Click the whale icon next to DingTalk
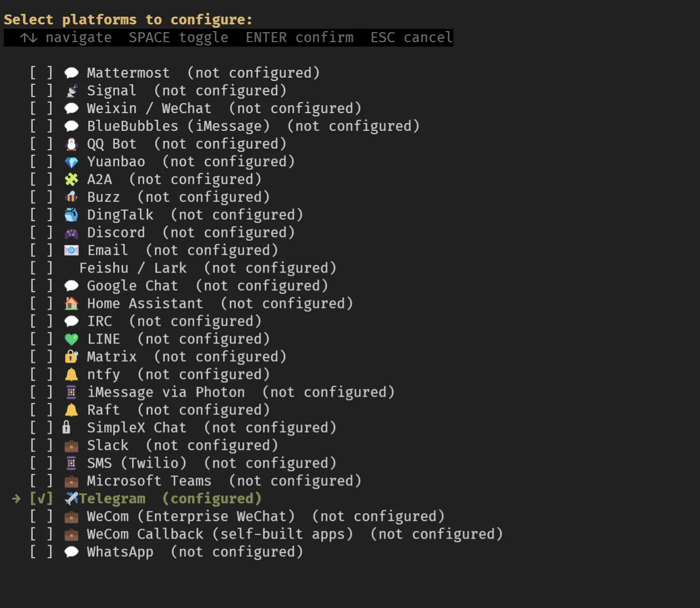 pyautogui.click(x=72, y=215)
